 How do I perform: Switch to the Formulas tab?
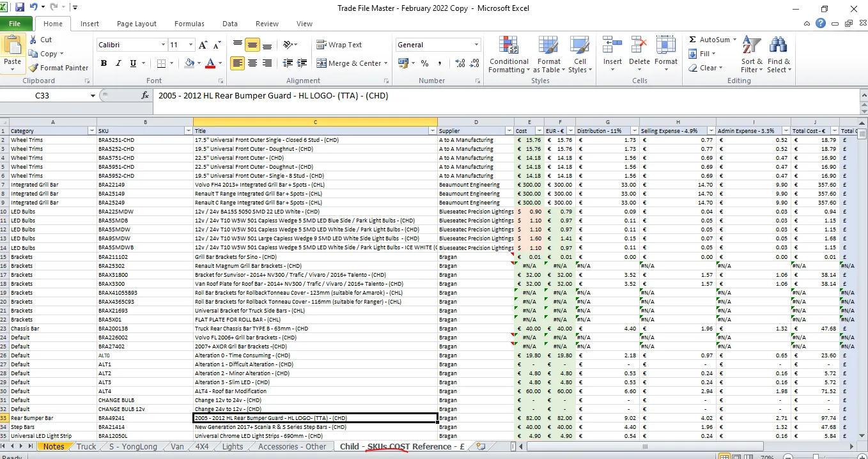[x=189, y=24]
